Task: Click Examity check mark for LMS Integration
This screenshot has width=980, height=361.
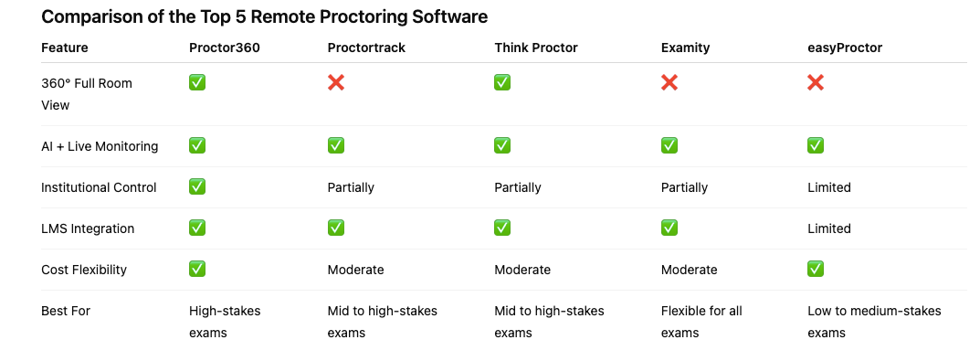Action: tap(669, 228)
